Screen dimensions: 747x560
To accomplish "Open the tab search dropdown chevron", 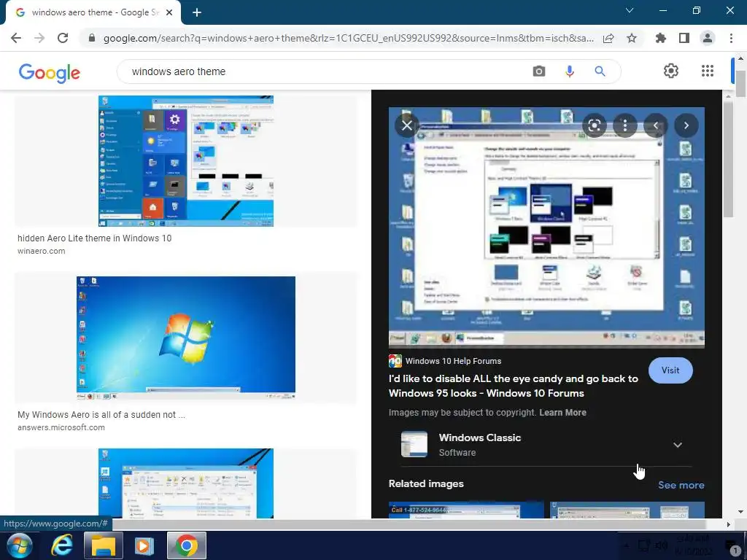I will pyautogui.click(x=630, y=10).
